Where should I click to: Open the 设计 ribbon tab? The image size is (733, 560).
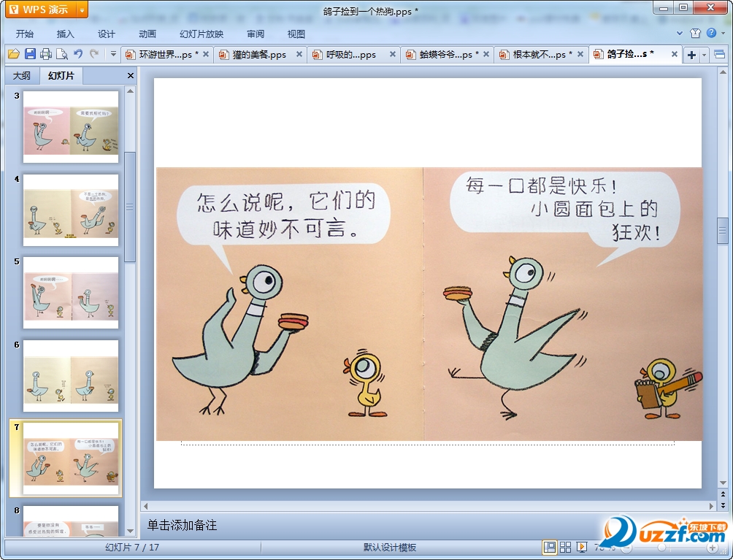tap(106, 34)
